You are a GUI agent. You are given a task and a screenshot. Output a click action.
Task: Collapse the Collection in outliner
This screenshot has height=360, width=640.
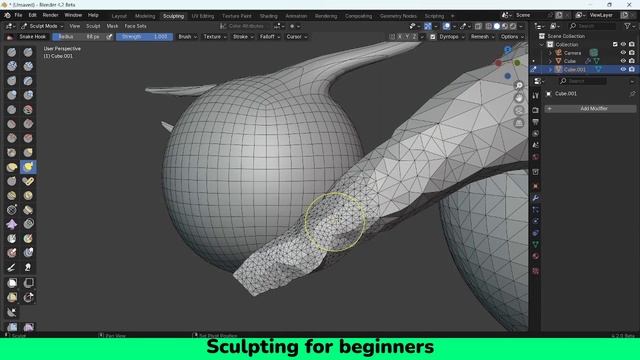coord(542,44)
